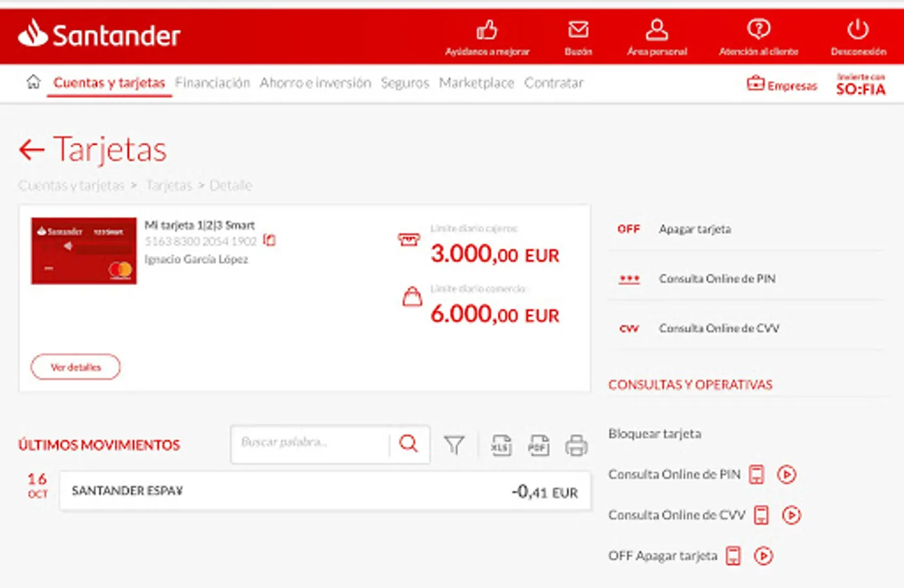
Task: Go to home via house icon
Action: 33,82
